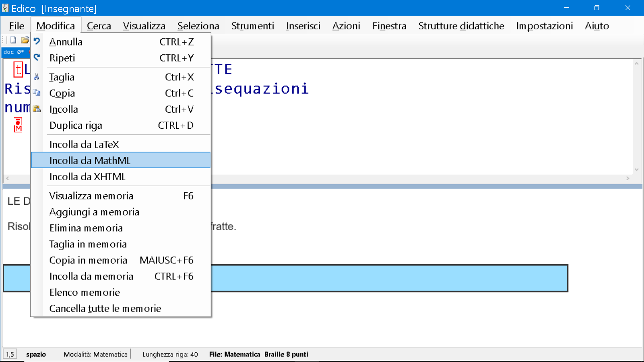644x362 pixels.
Task: Click the '1,5' cursor position in the status bar
Action: pyautogui.click(x=10, y=354)
